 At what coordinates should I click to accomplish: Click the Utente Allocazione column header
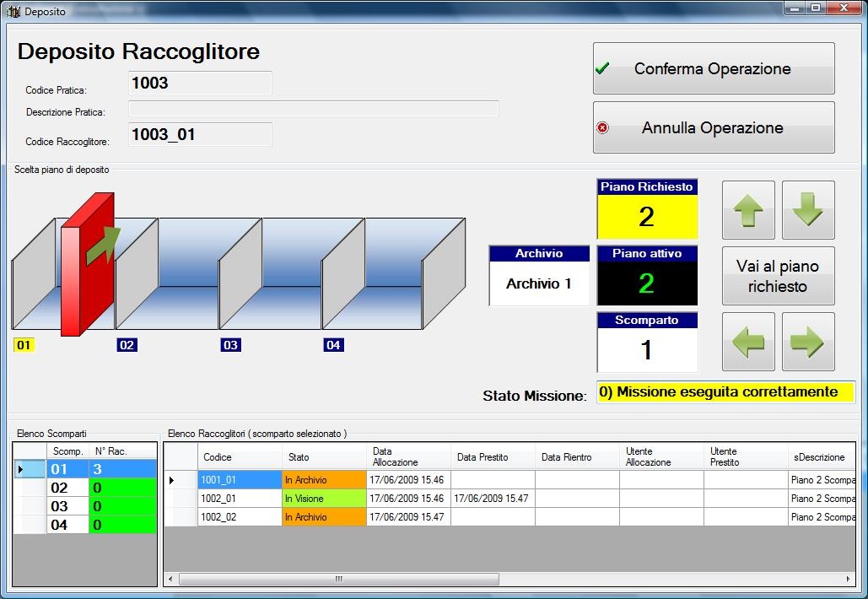[x=661, y=456]
